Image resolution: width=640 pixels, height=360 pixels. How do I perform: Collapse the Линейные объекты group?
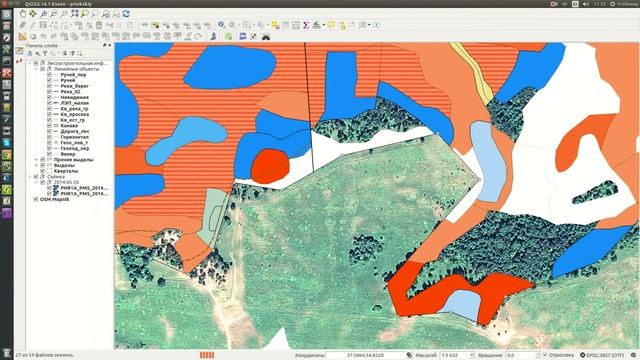tap(36, 69)
